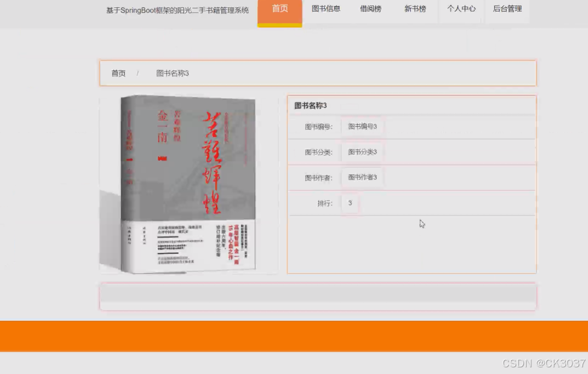Image resolution: width=588 pixels, height=374 pixels.
Task: Click the 首页 breadcrumb link
Action: (x=117, y=73)
